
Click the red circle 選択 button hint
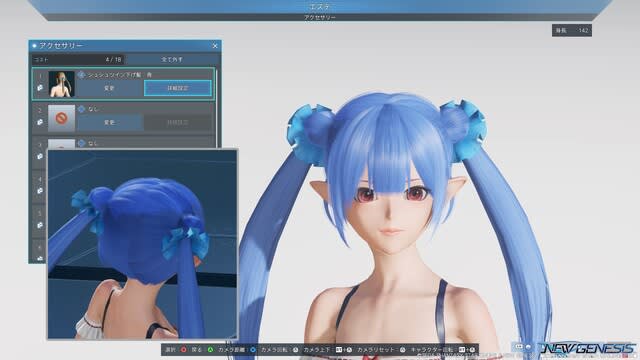click(183, 350)
